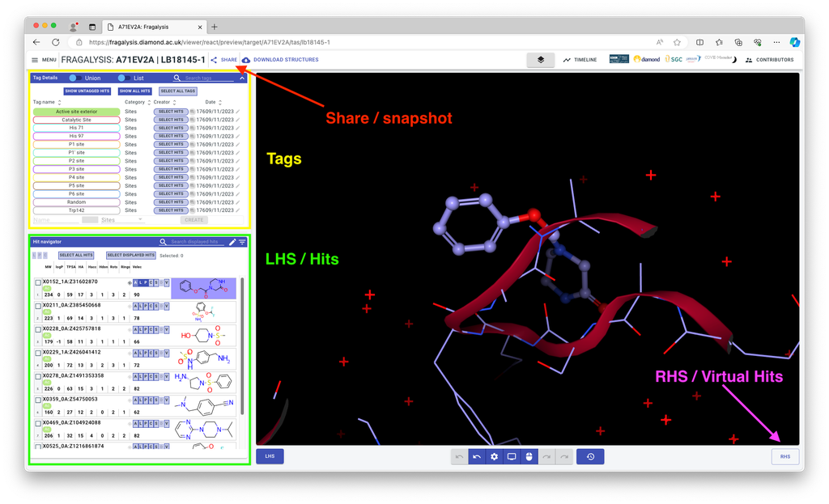829x504 pixels.
Task: Click SELECT HITS for P5 site
Action: tap(171, 185)
